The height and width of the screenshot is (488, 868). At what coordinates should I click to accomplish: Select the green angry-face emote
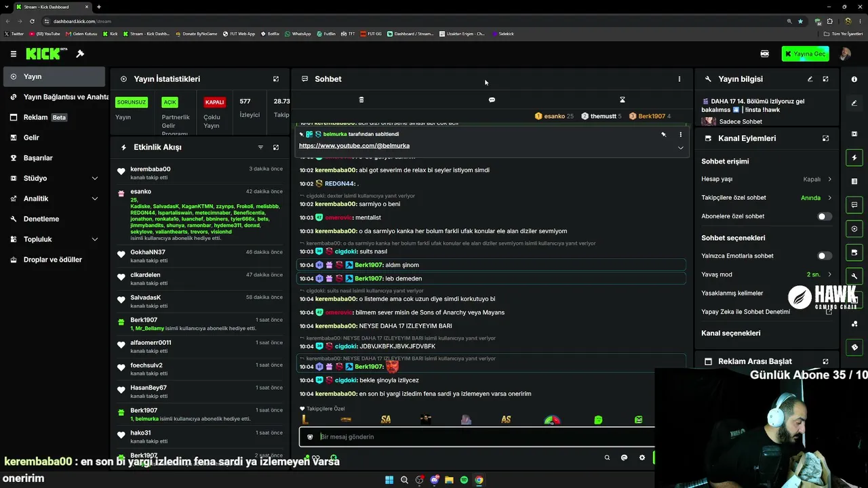pyautogui.click(x=598, y=420)
